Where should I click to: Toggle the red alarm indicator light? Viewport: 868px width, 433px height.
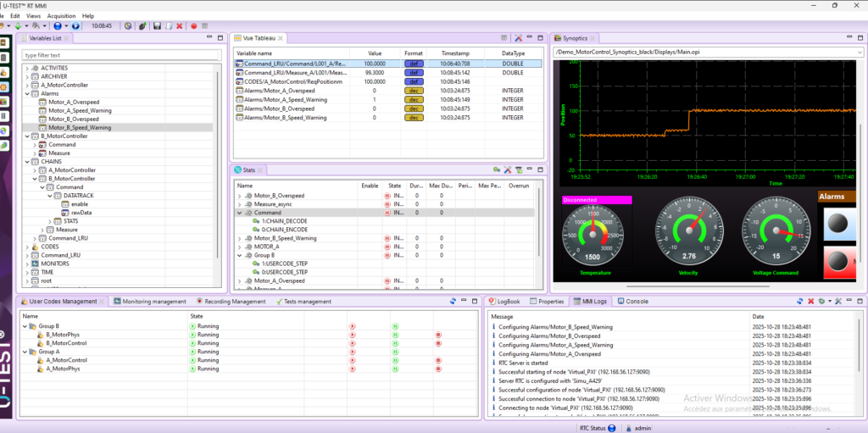(839, 262)
